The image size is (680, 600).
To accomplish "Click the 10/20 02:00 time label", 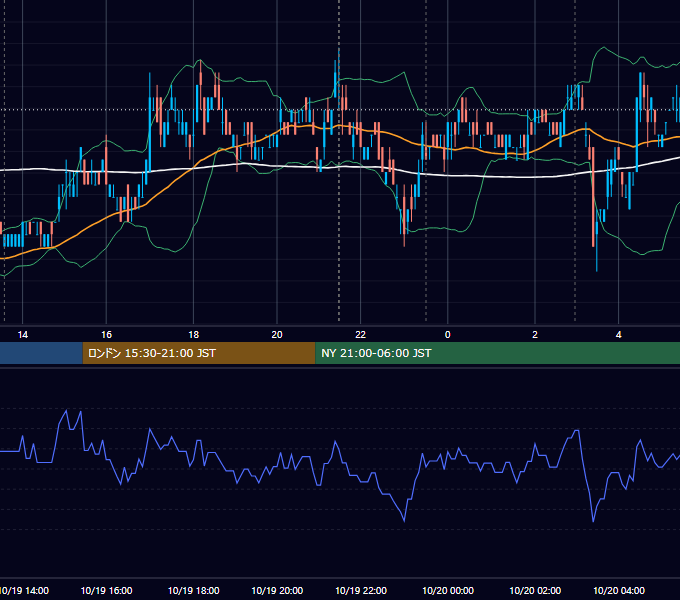I will click(535, 590).
